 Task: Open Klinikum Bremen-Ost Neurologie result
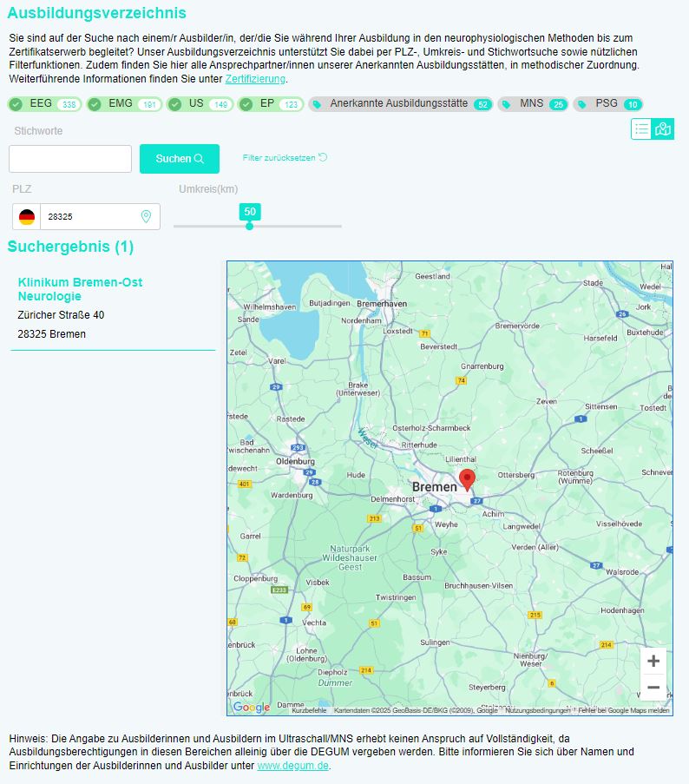pos(80,289)
